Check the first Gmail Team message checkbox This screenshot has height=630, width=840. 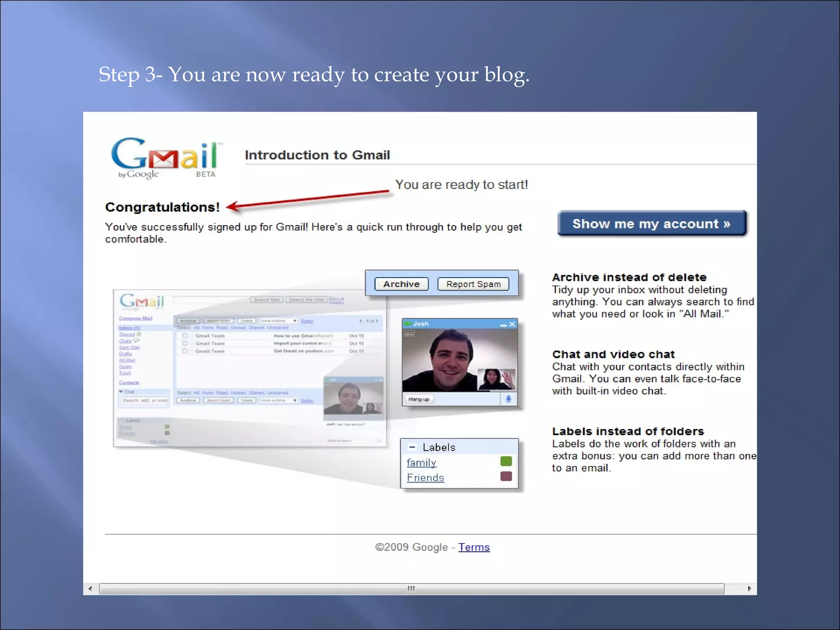click(x=185, y=336)
